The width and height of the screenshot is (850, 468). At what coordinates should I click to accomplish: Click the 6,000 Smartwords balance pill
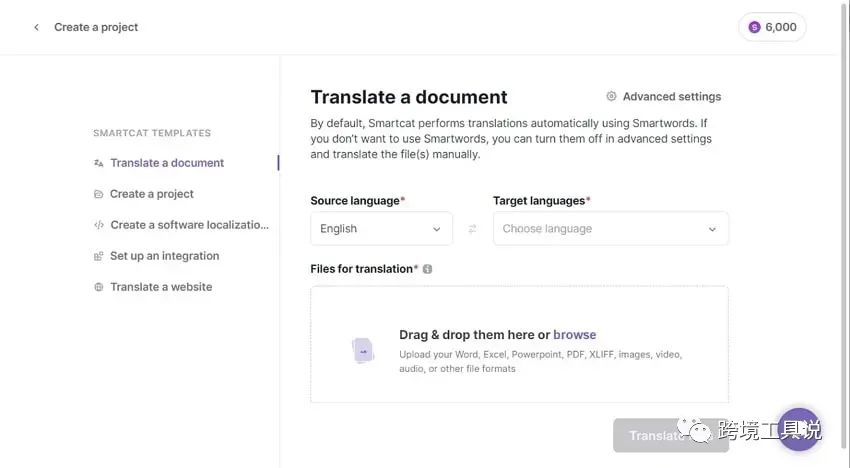click(772, 27)
